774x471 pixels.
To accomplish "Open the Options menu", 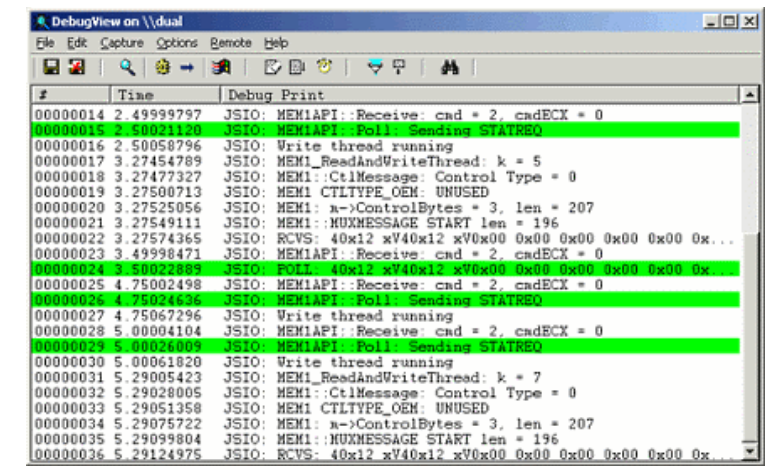I will pos(177,43).
